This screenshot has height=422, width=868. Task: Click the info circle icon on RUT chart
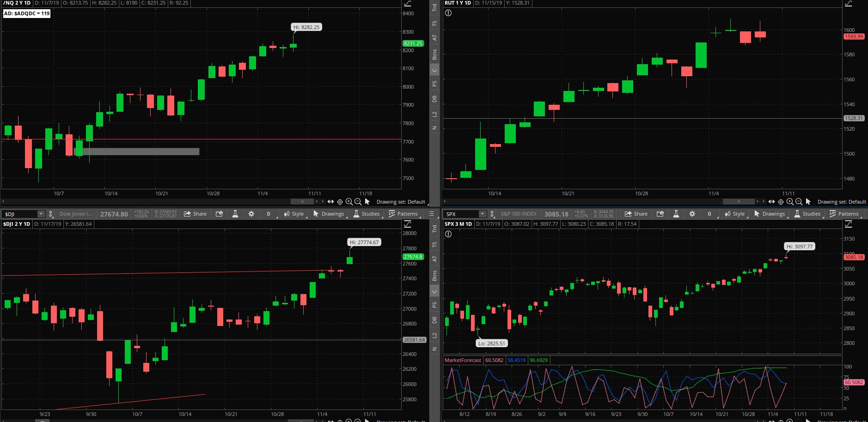click(448, 13)
